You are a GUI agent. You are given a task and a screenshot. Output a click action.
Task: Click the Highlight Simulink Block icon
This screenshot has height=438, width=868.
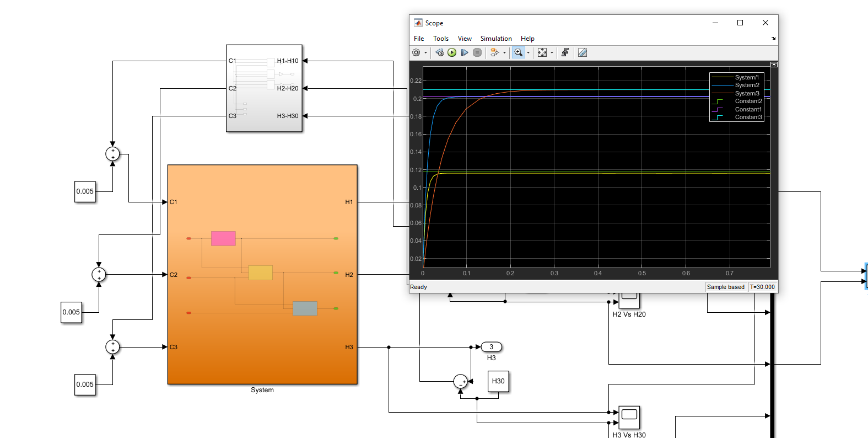point(494,52)
